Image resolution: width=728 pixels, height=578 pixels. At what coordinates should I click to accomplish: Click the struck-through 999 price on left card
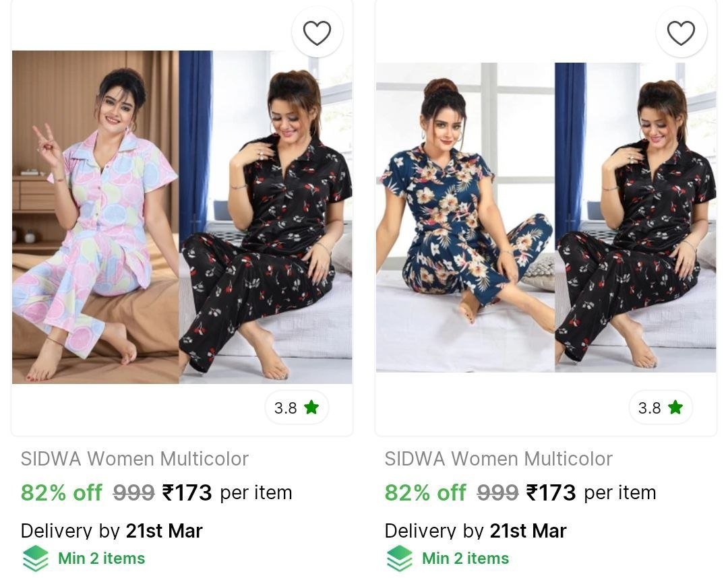click(x=133, y=492)
